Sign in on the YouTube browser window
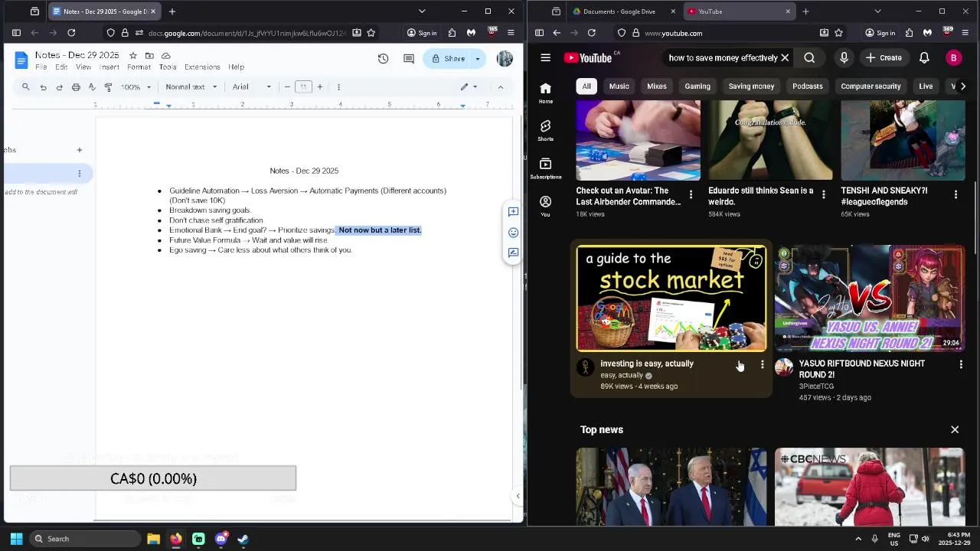 880,33
